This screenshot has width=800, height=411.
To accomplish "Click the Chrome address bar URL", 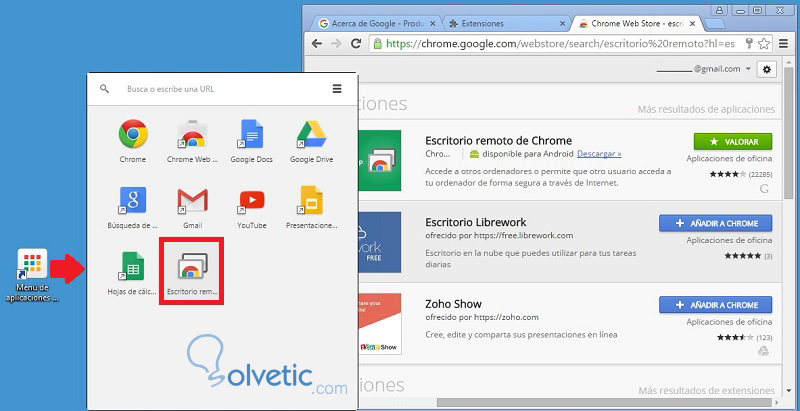I will [x=561, y=44].
